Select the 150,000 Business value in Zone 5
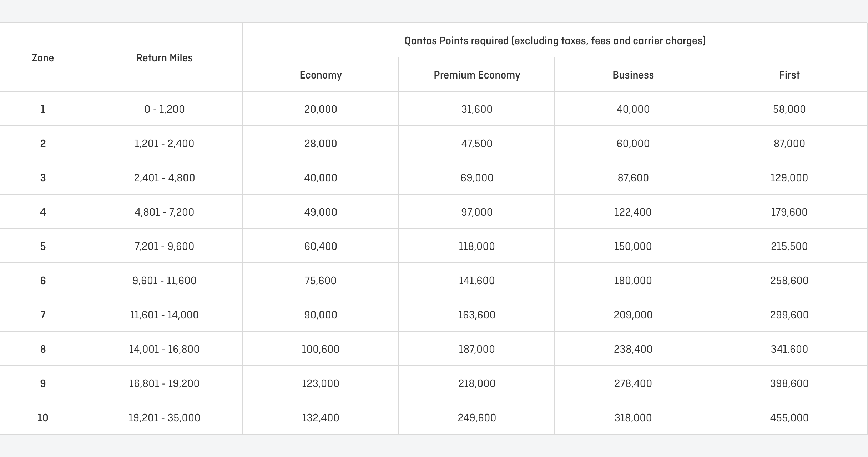The width and height of the screenshot is (868, 457). [x=633, y=246]
